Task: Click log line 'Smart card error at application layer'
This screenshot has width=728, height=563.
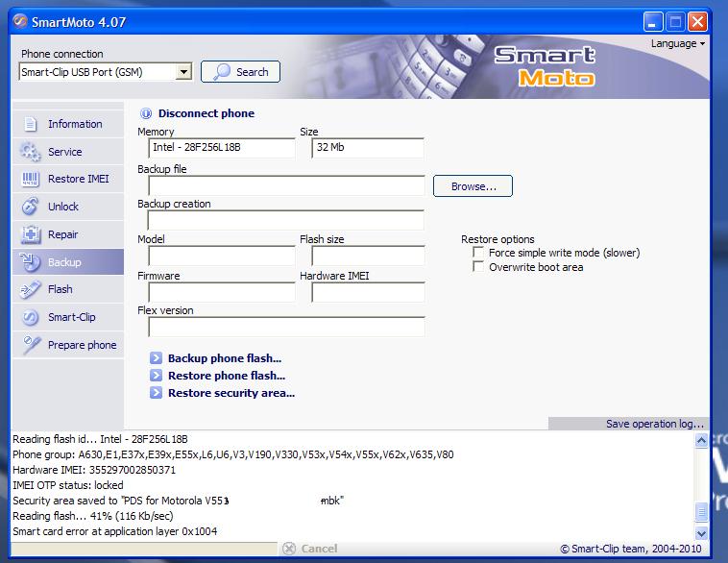Action: coord(114,531)
